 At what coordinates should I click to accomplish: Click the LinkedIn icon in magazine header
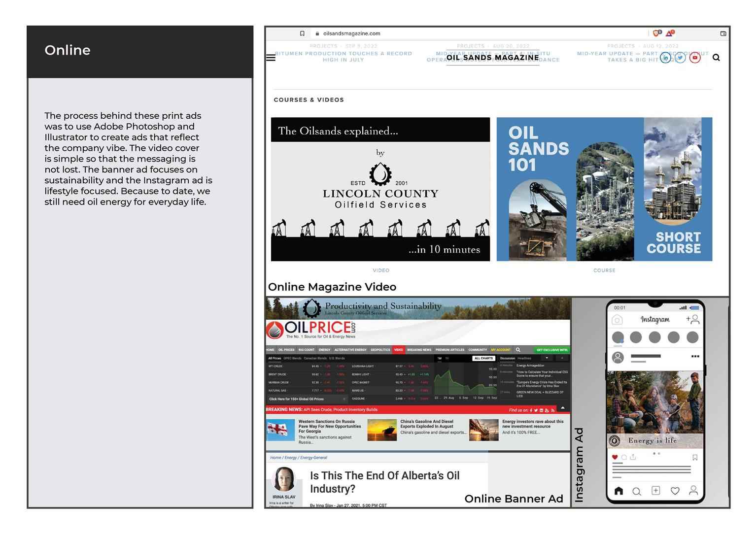coord(665,58)
